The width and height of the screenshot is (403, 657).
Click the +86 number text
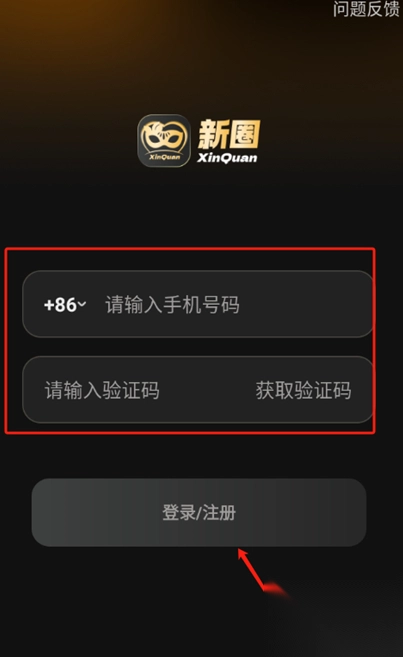tap(60, 305)
